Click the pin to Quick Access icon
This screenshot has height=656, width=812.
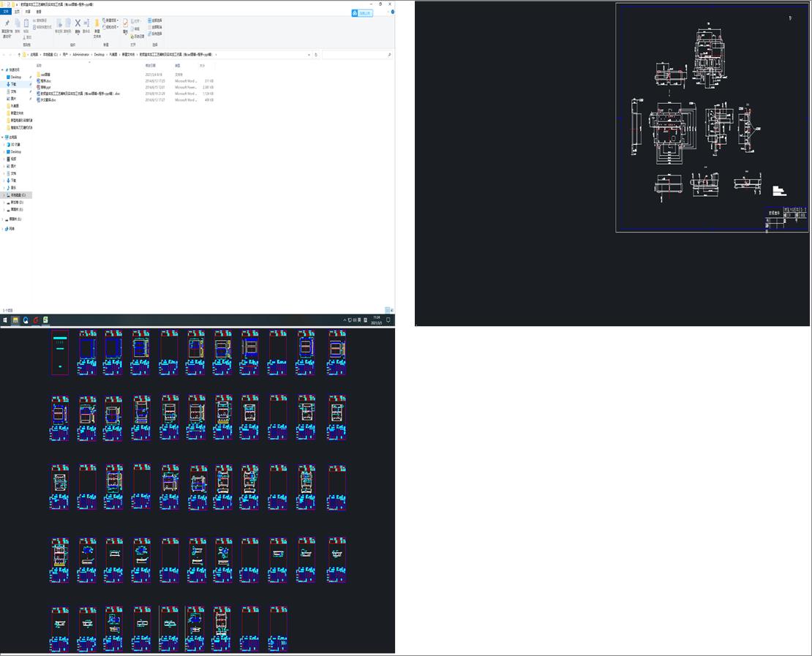click(7, 24)
